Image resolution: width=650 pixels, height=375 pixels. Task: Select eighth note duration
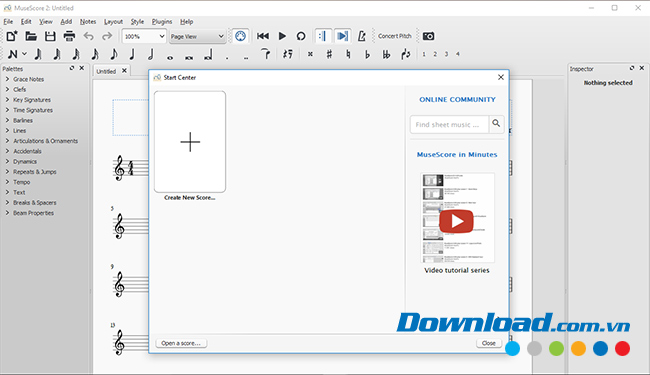coord(113,54)
